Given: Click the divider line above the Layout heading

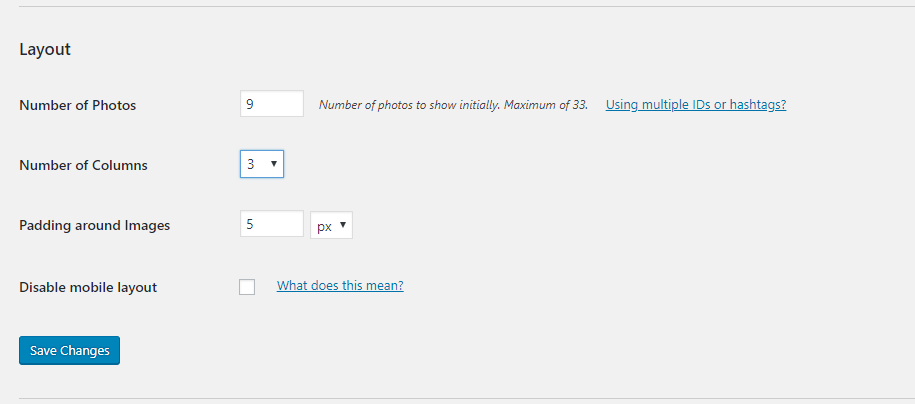Looking at the screenshot, I should tap(457, 7).
